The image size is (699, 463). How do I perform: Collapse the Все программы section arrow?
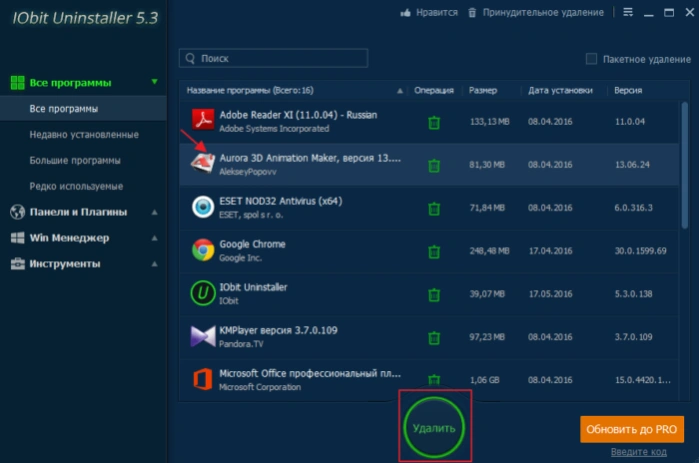(154, 82)
